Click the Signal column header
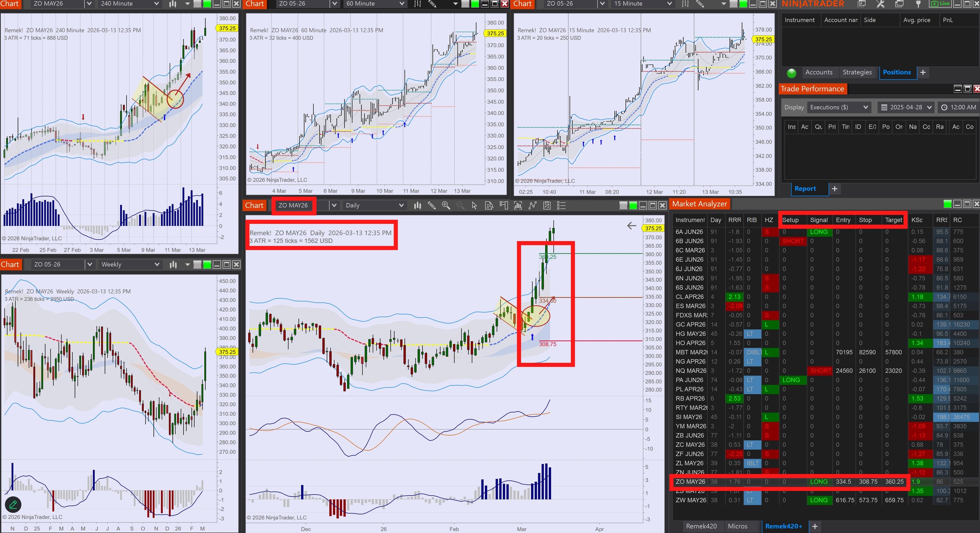The image size is (980, 533). 818,220
